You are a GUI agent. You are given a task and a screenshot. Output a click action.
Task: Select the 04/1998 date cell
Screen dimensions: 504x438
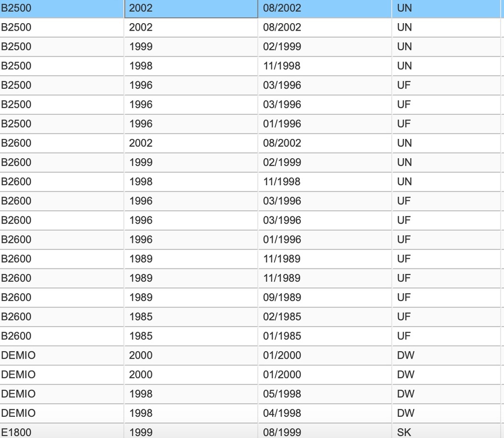coord(325,413)
